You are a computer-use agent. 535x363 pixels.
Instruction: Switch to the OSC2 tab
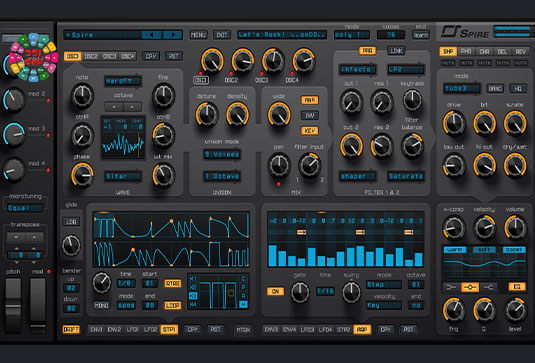point(91,56)
